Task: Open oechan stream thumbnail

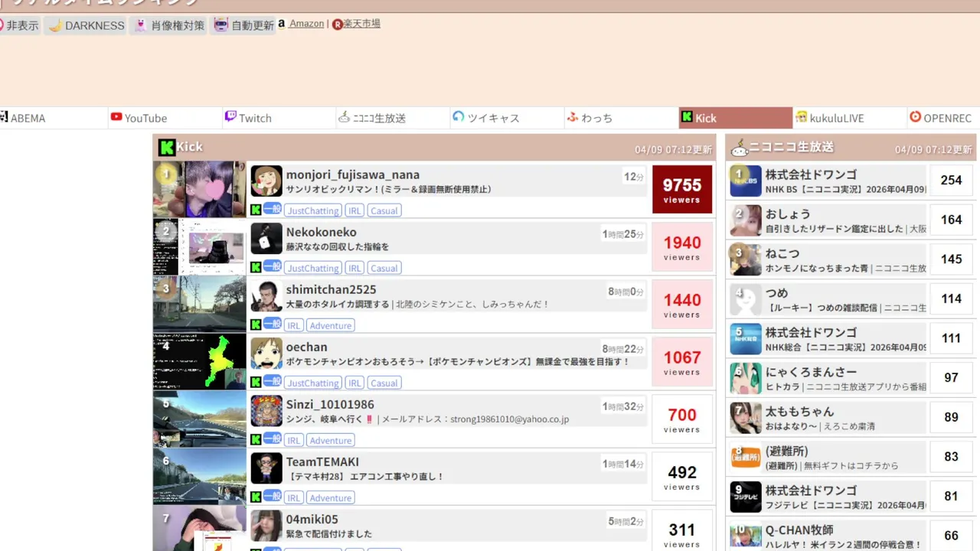Action: [x=199, y=361]
